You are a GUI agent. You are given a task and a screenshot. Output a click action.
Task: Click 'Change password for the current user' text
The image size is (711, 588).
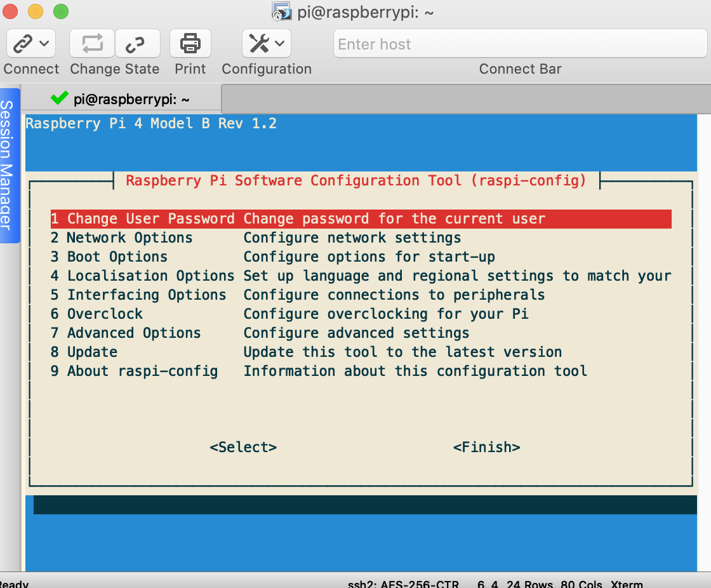[394, 218]
